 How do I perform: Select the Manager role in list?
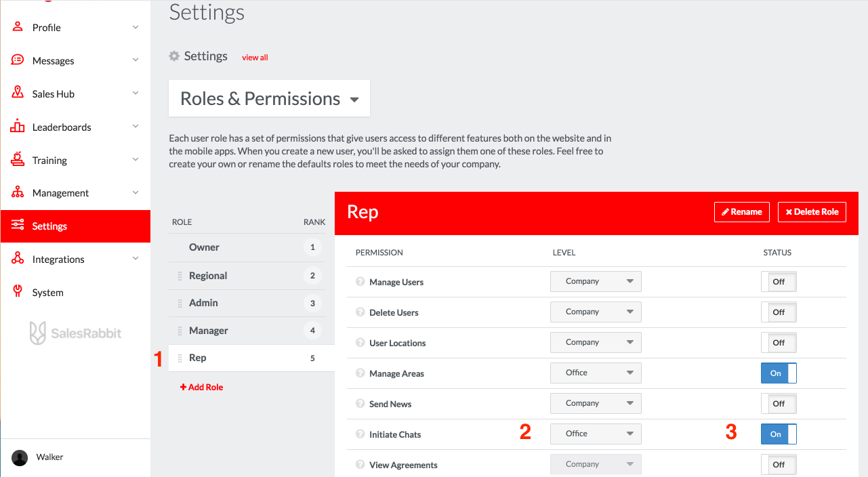click(x=251, y=331)
